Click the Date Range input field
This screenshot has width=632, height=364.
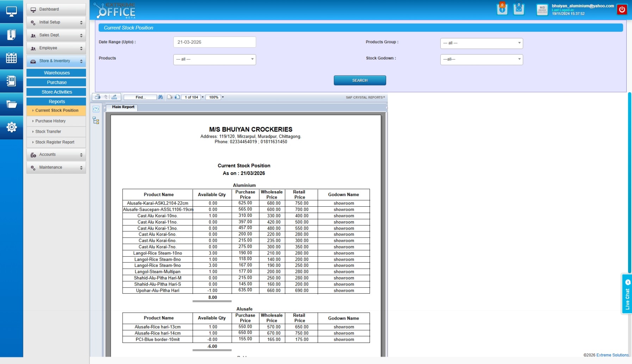(x=214, y=42)
